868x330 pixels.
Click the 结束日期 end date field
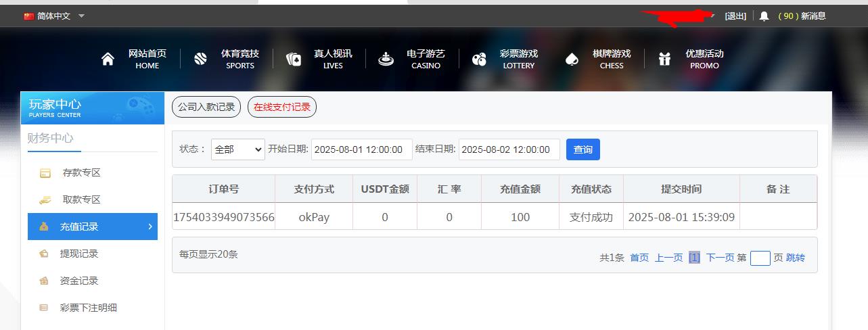click(x=509, y=149)
